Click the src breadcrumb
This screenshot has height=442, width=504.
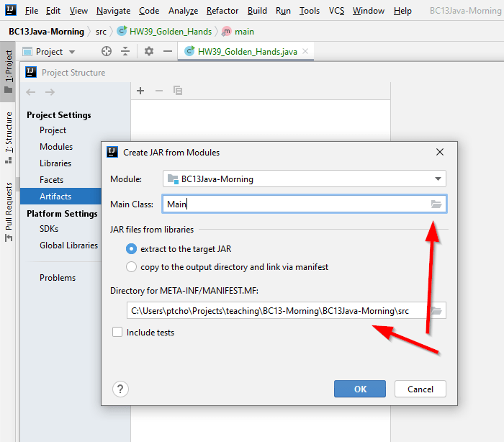pos(101,32)
